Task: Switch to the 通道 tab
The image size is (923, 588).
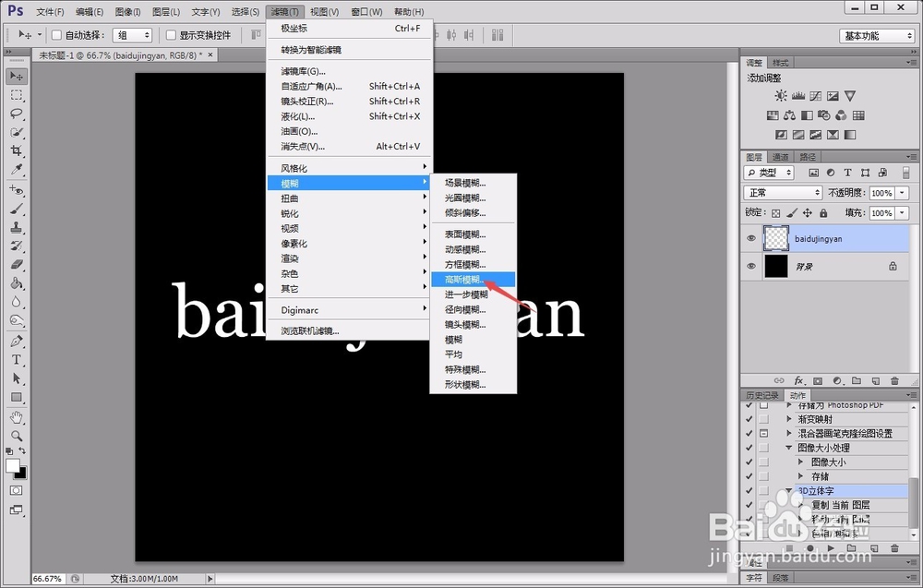Action: tap(781, 157)
